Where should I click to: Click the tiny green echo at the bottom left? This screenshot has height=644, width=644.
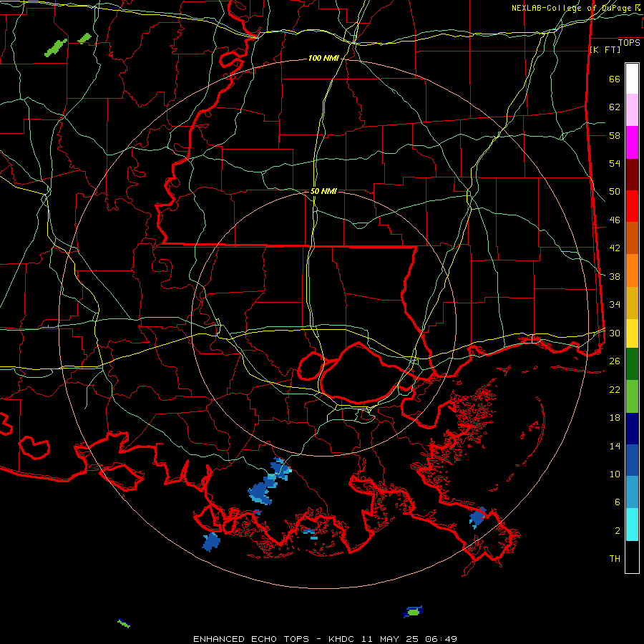click(x=124, y=623)
